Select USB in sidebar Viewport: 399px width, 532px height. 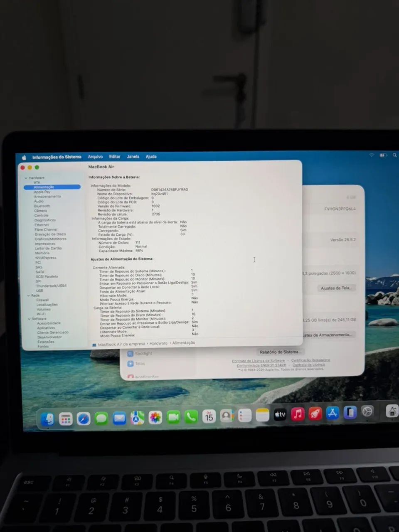[39, 291]
